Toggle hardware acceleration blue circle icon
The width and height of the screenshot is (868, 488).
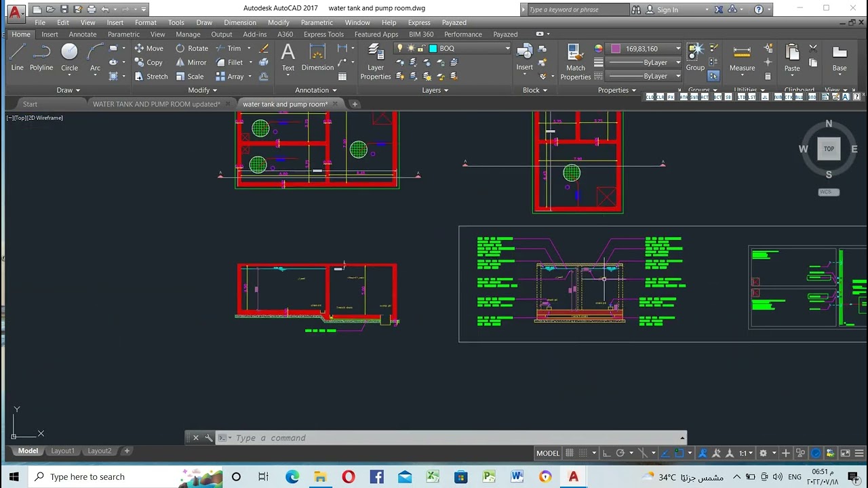tap(816, 453)
